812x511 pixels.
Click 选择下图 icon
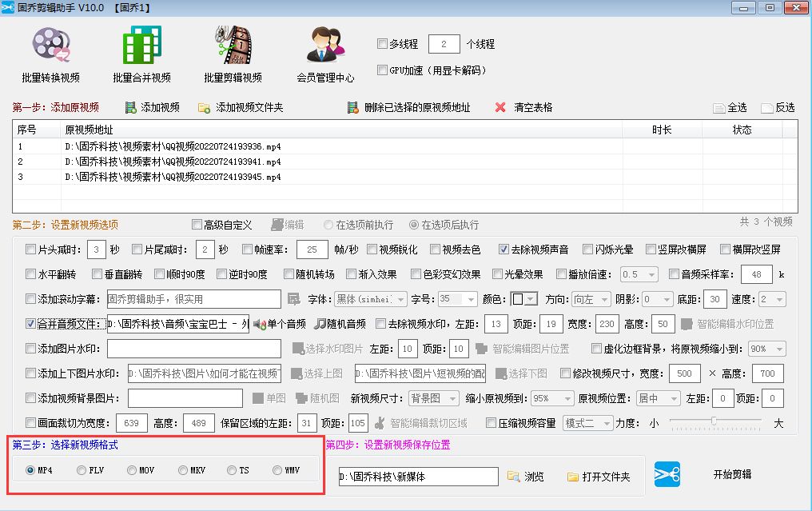[x=501, y=373]
